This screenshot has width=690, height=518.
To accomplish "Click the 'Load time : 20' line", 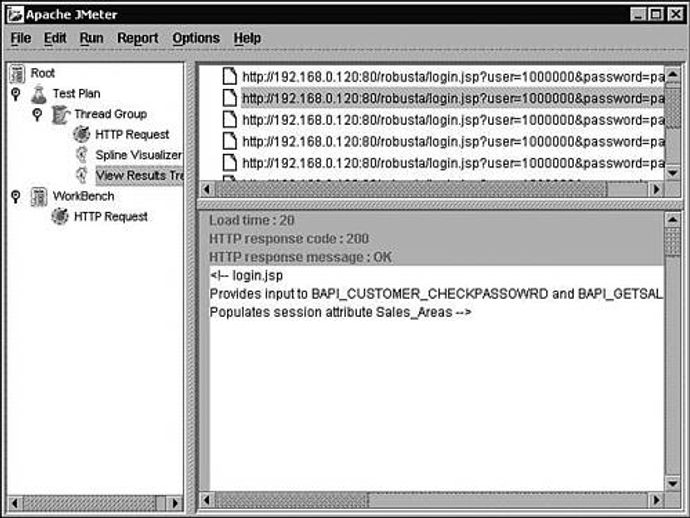I will [252, 220].
